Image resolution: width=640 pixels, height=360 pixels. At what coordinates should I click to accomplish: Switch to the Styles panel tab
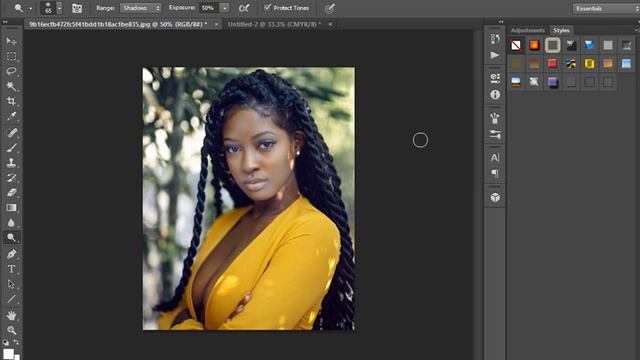561,30
